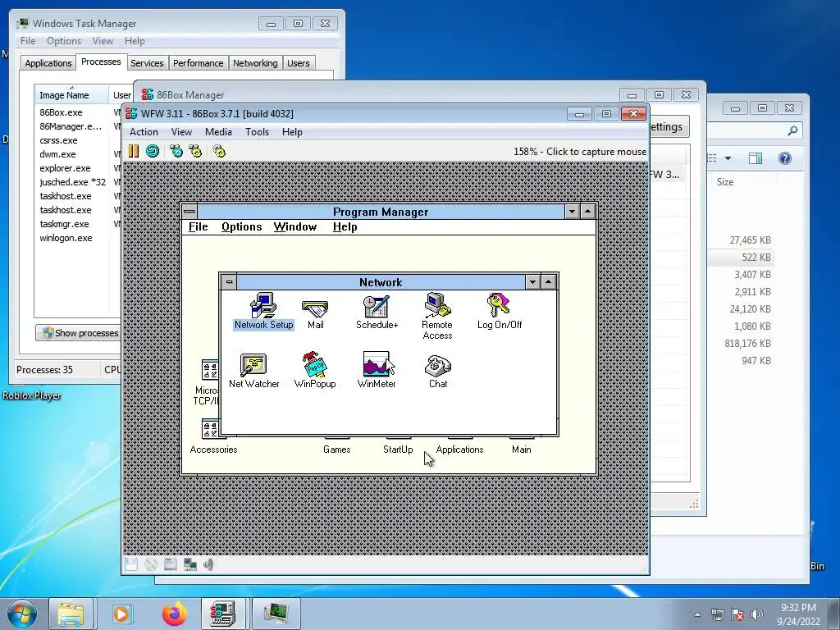840x630 pixels.
Task: Click the last yellow gear toolbar icon in 86Box
Action: point(219,151)
